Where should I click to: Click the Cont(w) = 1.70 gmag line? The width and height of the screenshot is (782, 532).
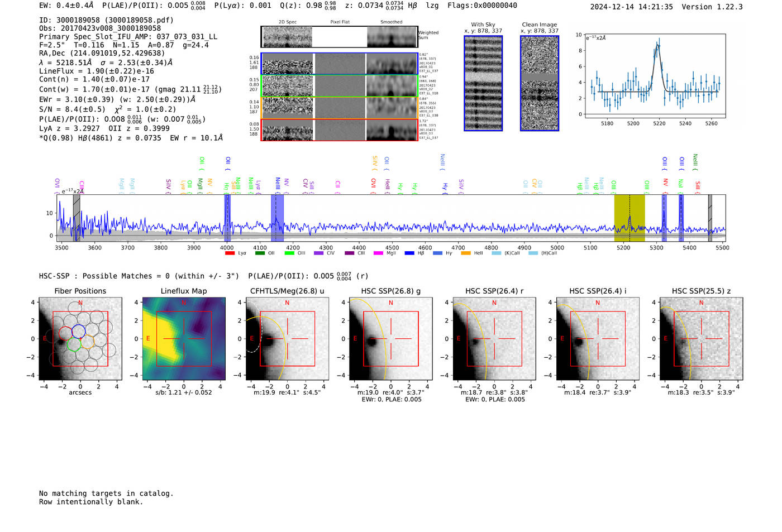(131, 89)
